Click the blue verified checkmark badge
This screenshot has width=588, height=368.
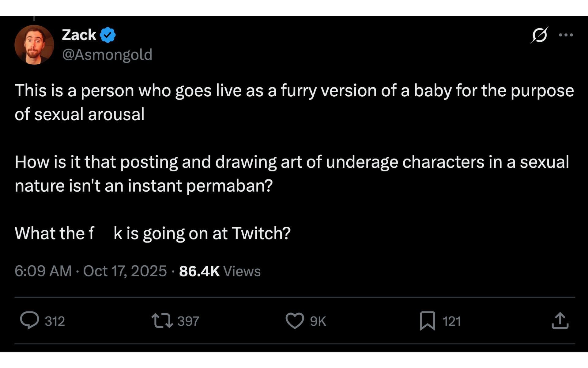click(108, 35)
